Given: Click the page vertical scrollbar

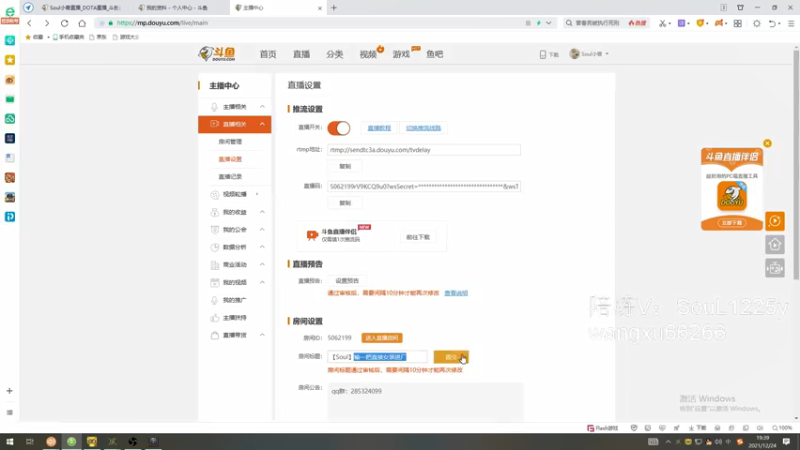Looking at the screenshot, I should pos(796,163).
